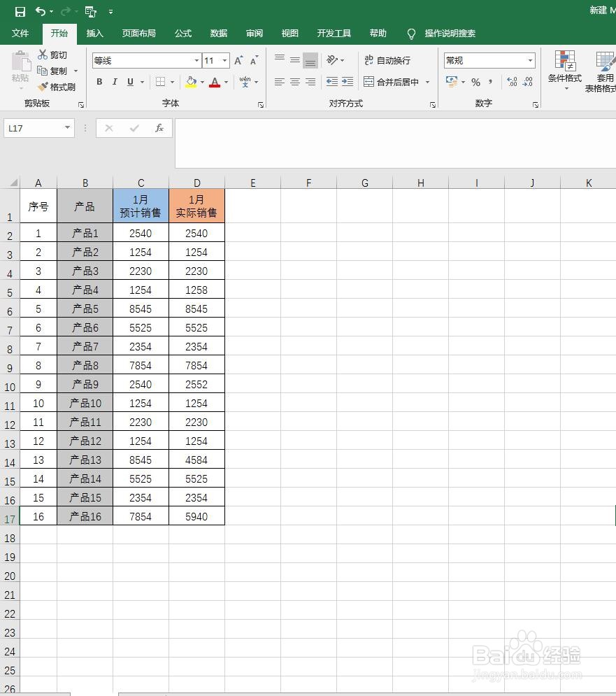Screen dimensions: 616x696
Task: Select row 18 header
Action: pos(10,539)
